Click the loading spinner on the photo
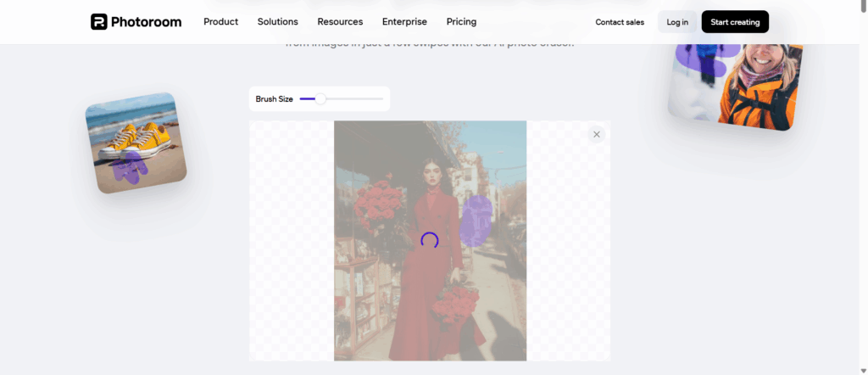 click(x=430, y=240)
